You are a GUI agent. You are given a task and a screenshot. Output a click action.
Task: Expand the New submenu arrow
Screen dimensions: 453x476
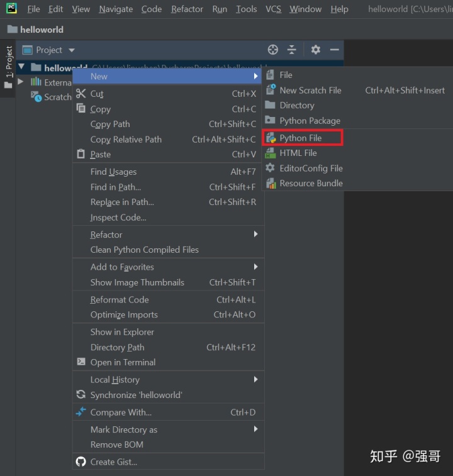(x=255, y=76)
